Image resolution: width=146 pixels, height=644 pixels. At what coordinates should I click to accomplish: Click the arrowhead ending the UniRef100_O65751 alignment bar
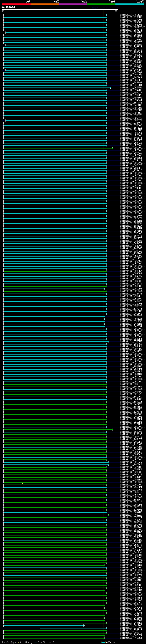(110, 88)
